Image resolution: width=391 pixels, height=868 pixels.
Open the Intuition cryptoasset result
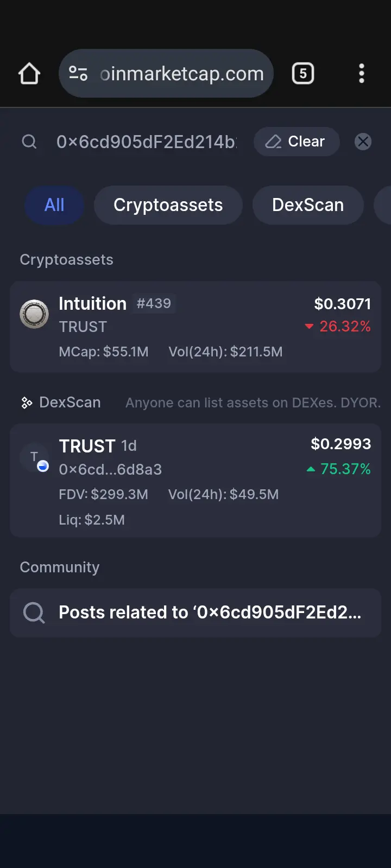[195, 327]
